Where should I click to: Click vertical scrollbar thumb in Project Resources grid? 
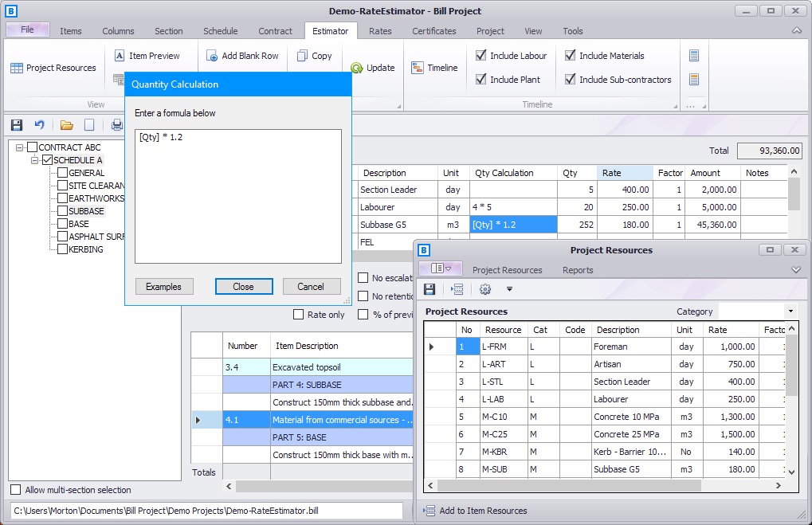tap(791, 365)
